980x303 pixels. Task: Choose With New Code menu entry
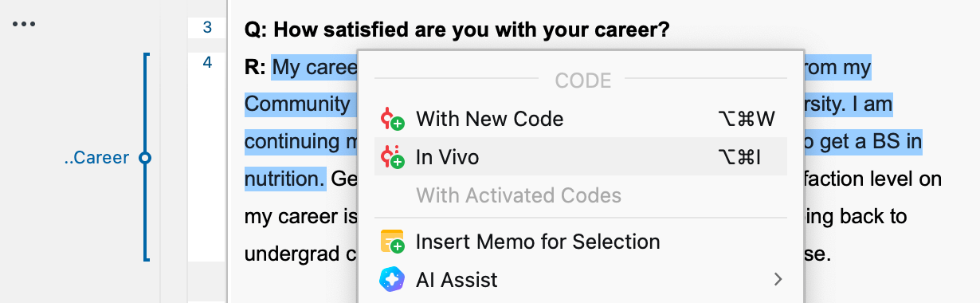[580, 119]
